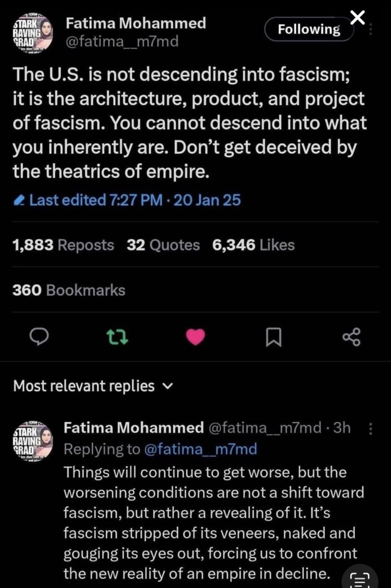The image size is (391, 588).
Task: Click the Replying to @fatima__m7md mention
Action: coord(200,449)
